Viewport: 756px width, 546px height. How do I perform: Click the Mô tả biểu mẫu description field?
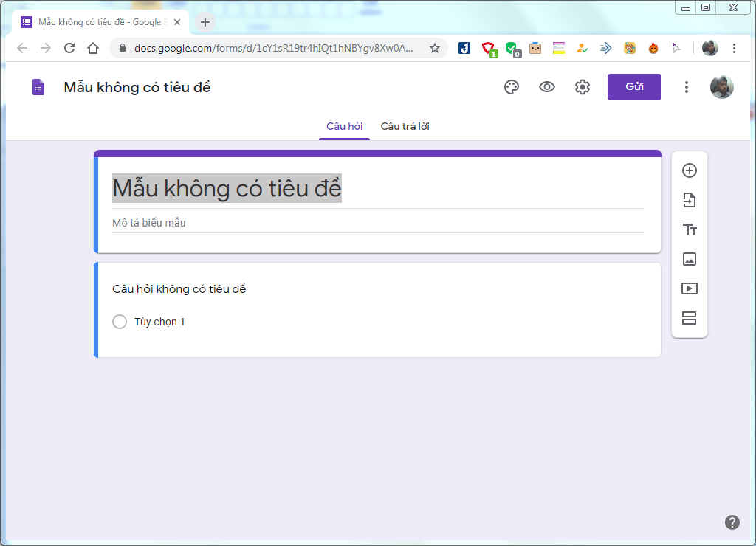[377, 223]
